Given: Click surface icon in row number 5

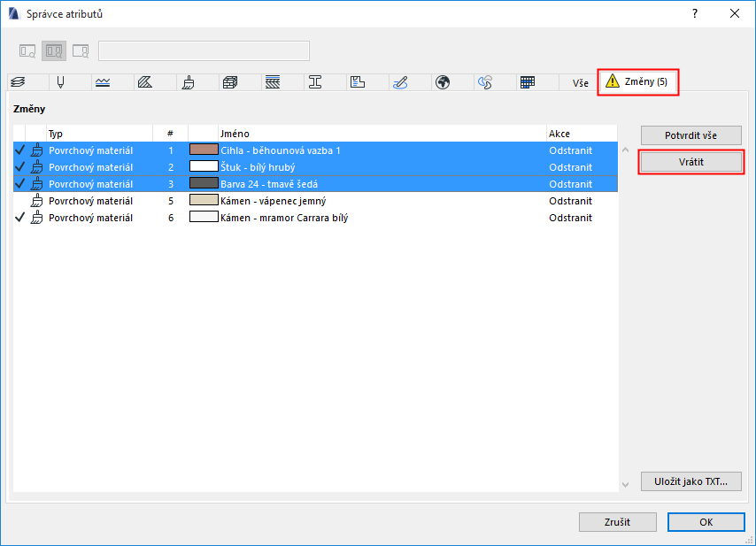Looking at the screenshot, I should coord(36,201).
